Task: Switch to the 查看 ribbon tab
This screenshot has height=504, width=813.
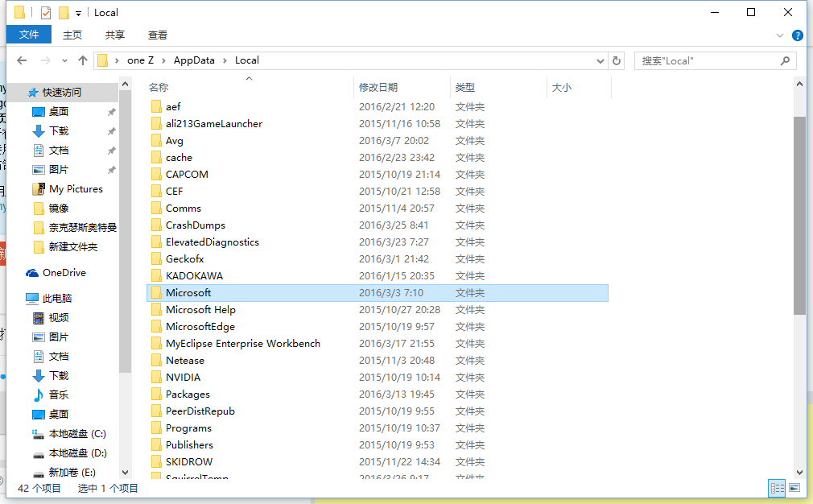Action: pos(157,35)
